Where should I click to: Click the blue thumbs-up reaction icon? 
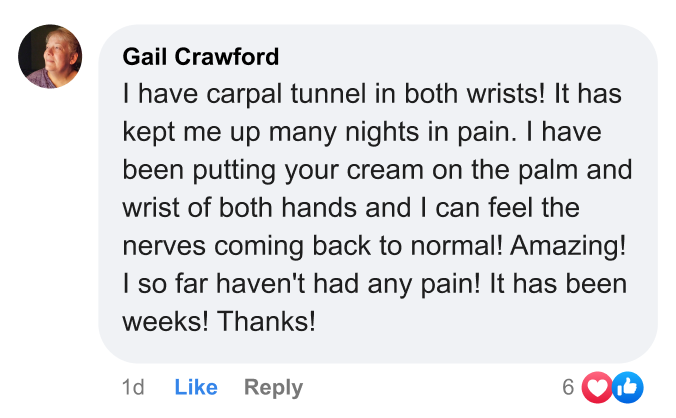tap(628, 387)
